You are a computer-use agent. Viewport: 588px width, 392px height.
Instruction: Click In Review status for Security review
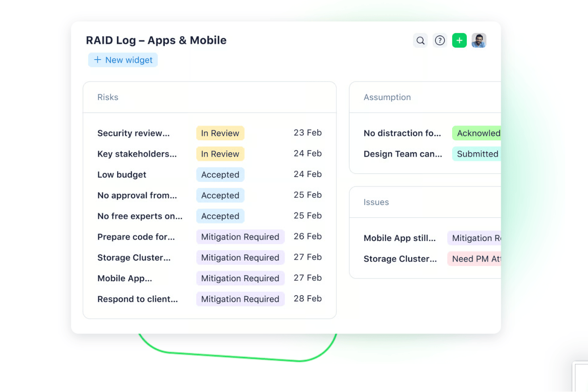pos(220,133)
